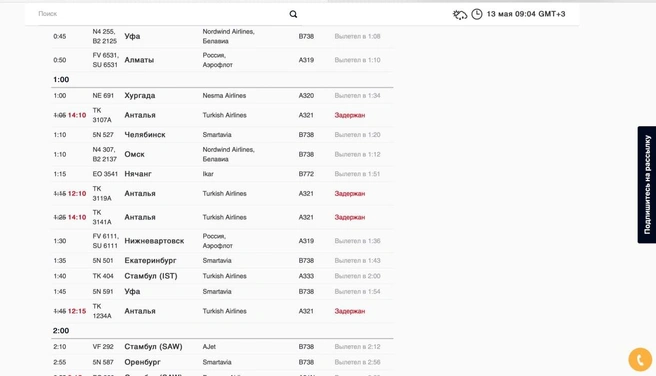The image size is (656, 376).
Task: Click delayed time 14:10 for TK 3107A
Action: (77, 115)
